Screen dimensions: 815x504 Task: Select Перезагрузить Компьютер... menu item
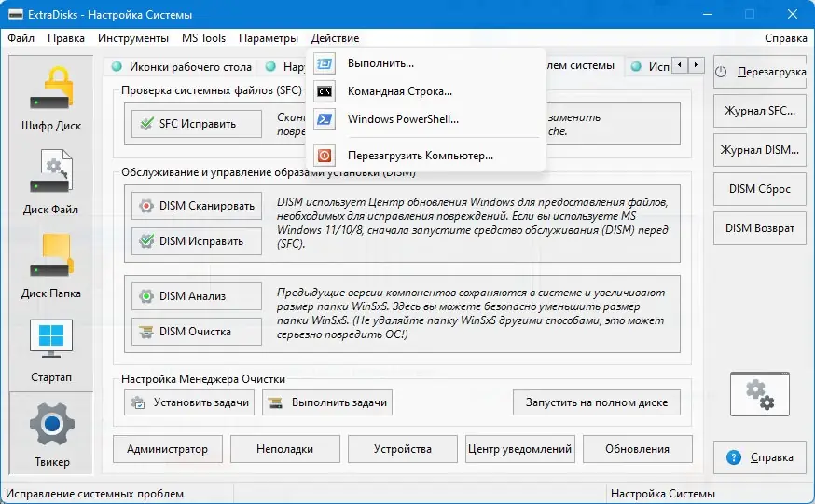point(420,156)
